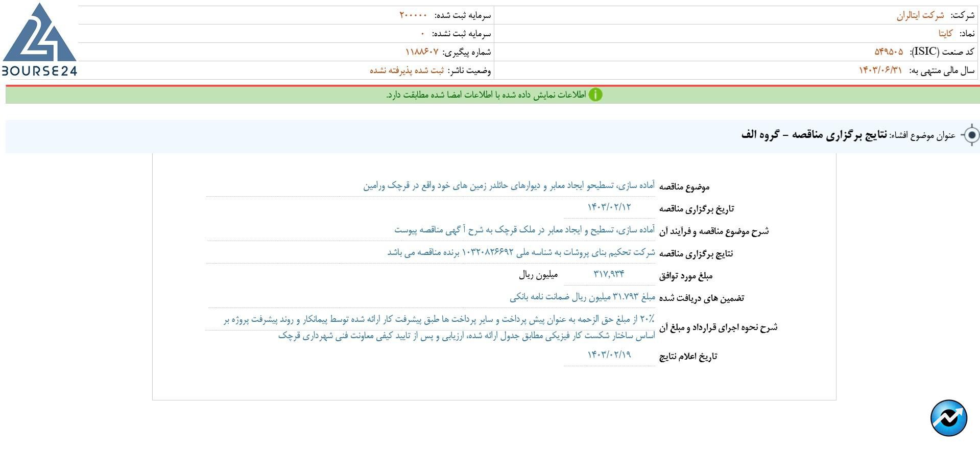Select tracking number ۱۱۸۸۶۰۷

[x=422, y=52]
